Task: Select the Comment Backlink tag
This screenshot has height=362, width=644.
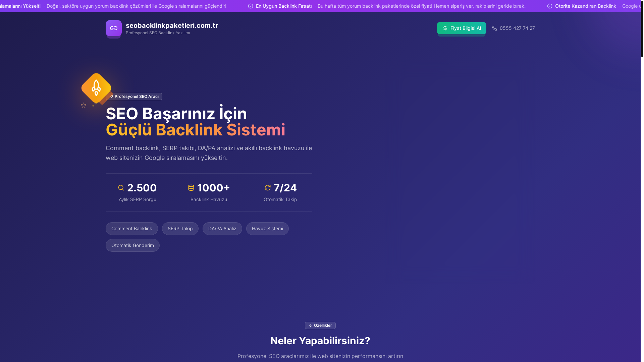Action: pyautogui.click(x=132, y=229)
